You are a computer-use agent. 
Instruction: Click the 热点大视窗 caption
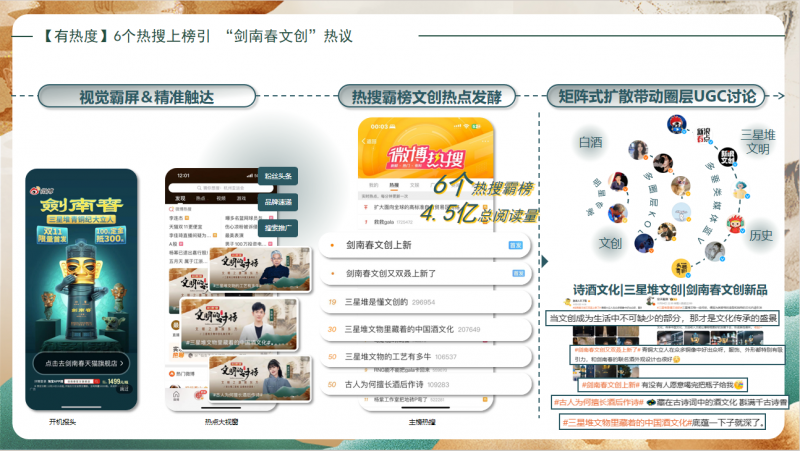coord(221,422)
